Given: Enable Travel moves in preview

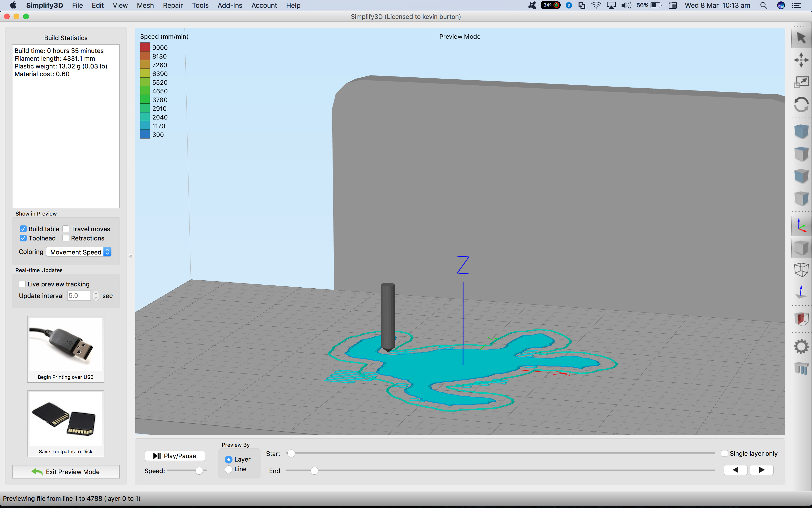Looking at the screenshot, I should (x=66, y=229).
